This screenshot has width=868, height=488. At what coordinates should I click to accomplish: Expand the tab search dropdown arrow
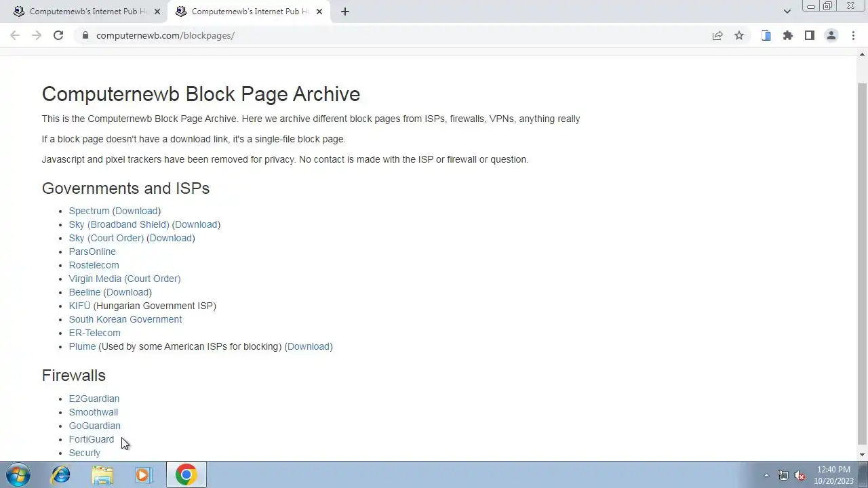787,12
